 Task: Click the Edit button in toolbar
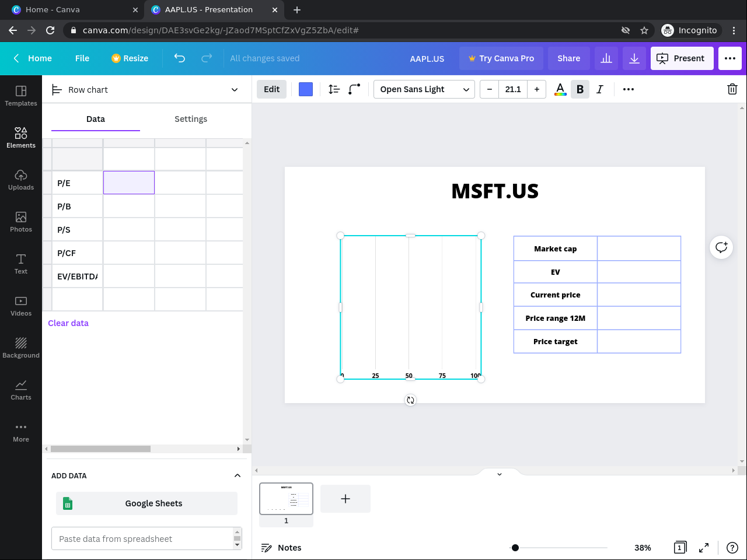(272, 89)
